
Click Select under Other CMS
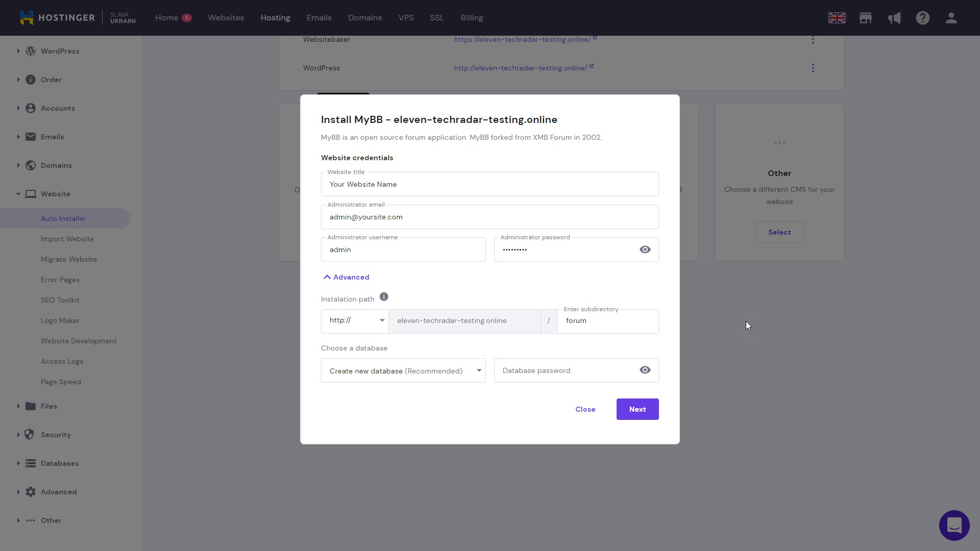pyautogui.click(x=779, y=232)
